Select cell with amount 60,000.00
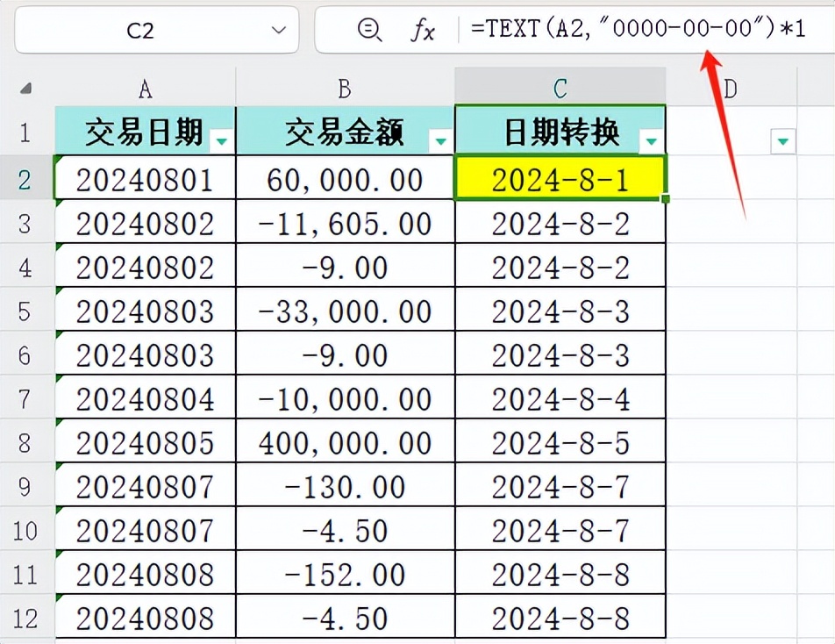 (x=345, y=178)
